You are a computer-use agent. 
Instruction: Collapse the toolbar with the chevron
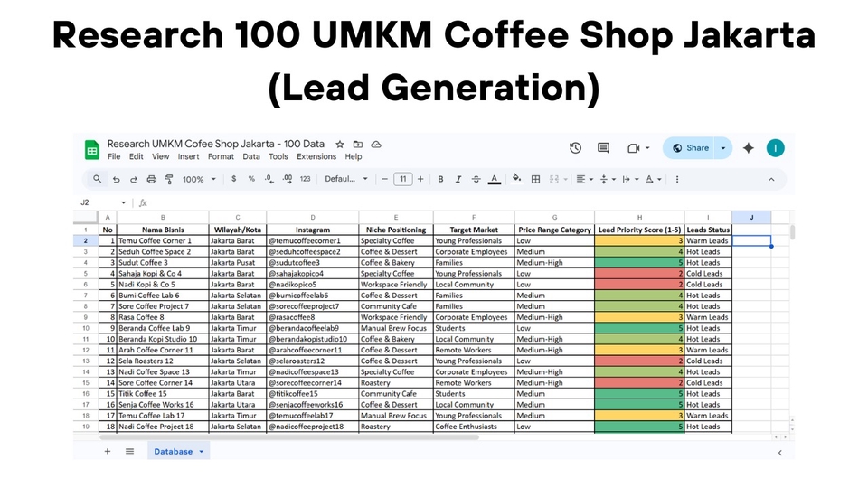(771, 179)
